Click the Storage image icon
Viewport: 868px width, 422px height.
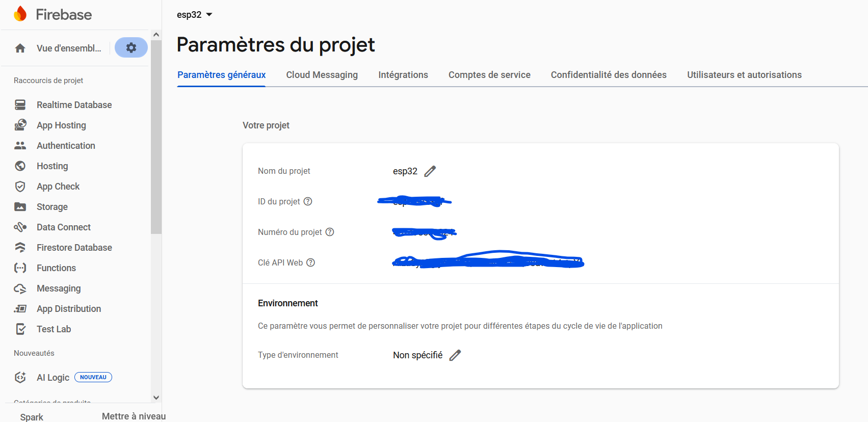pos(20,207)
